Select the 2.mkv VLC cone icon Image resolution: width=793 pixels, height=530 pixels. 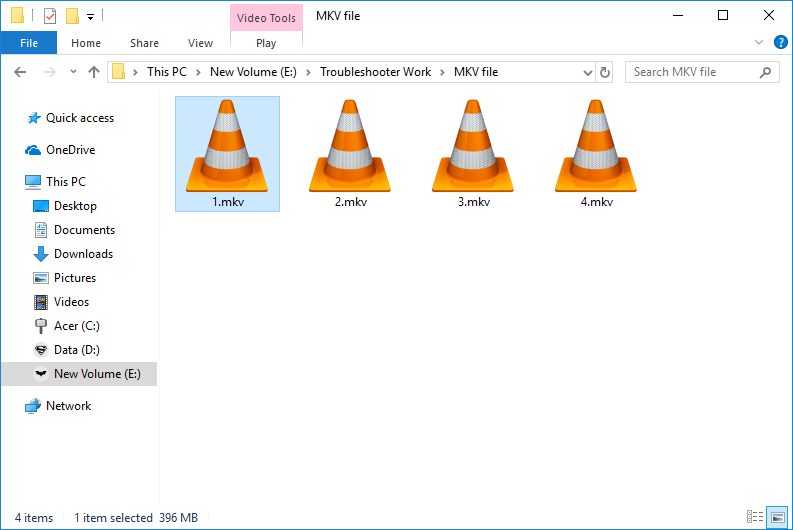click(350, 146)
